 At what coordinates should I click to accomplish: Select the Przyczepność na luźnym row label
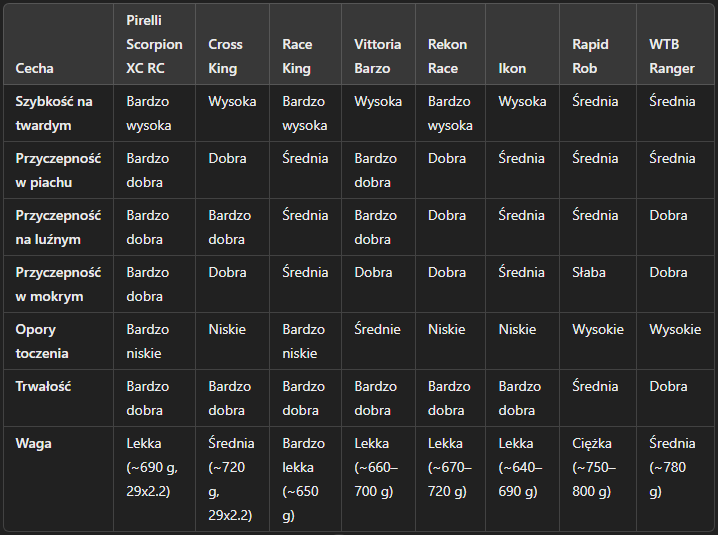coord(58,227)
